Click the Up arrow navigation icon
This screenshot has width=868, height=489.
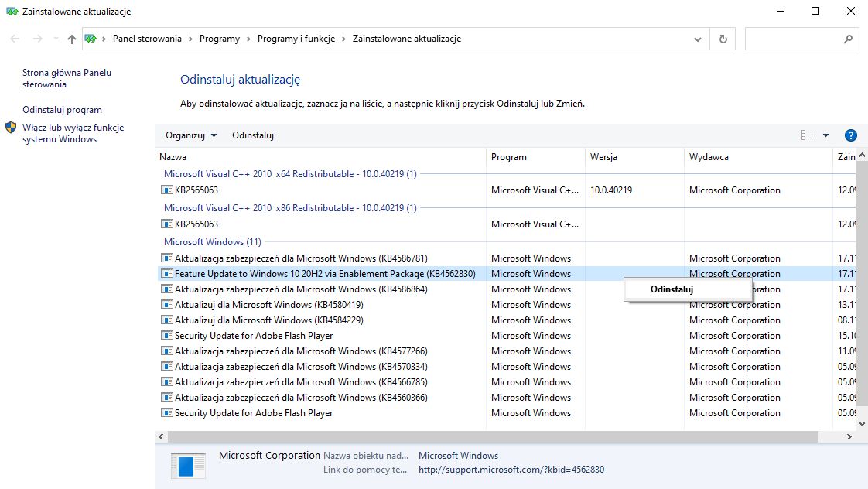(x=72, y=39)
